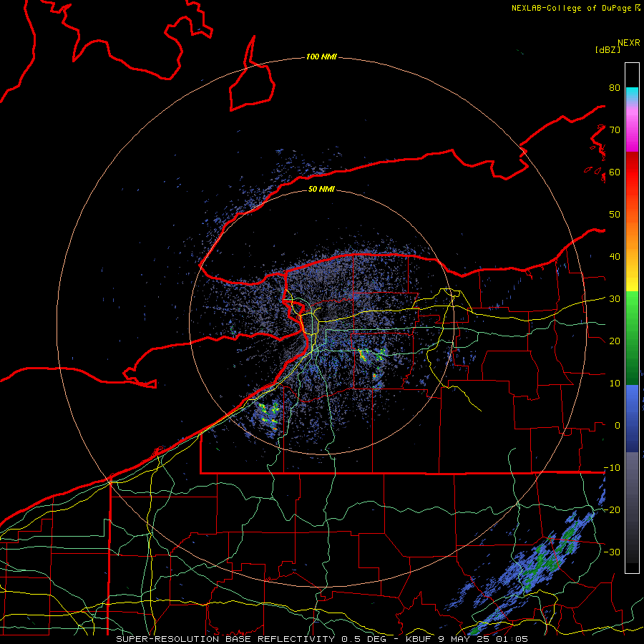The height and width of the screenshot is (644, 644).
Task: Click the 70 value on the dBZ scale
Action: click(615, 130)
